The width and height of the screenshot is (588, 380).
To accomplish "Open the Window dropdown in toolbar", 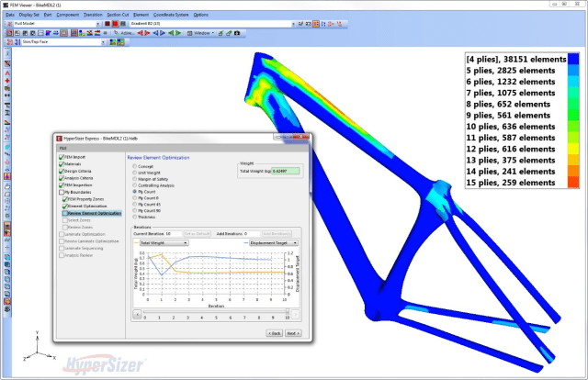I will coord(201,33).
